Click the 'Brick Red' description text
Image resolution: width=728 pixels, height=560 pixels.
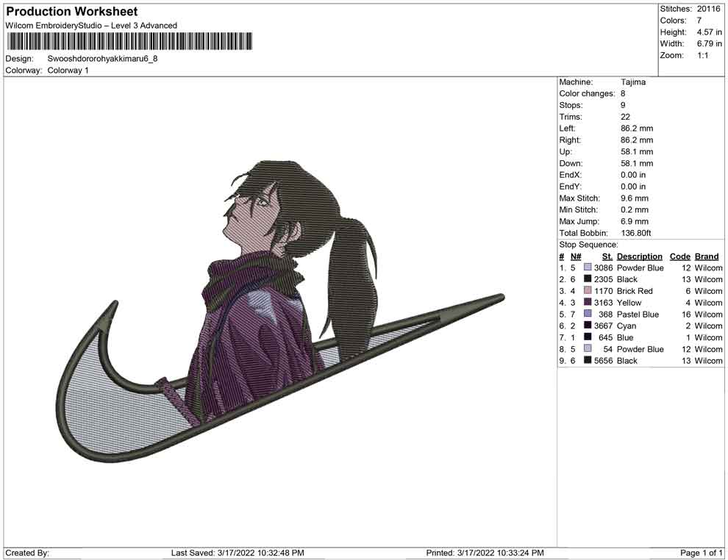635,291
